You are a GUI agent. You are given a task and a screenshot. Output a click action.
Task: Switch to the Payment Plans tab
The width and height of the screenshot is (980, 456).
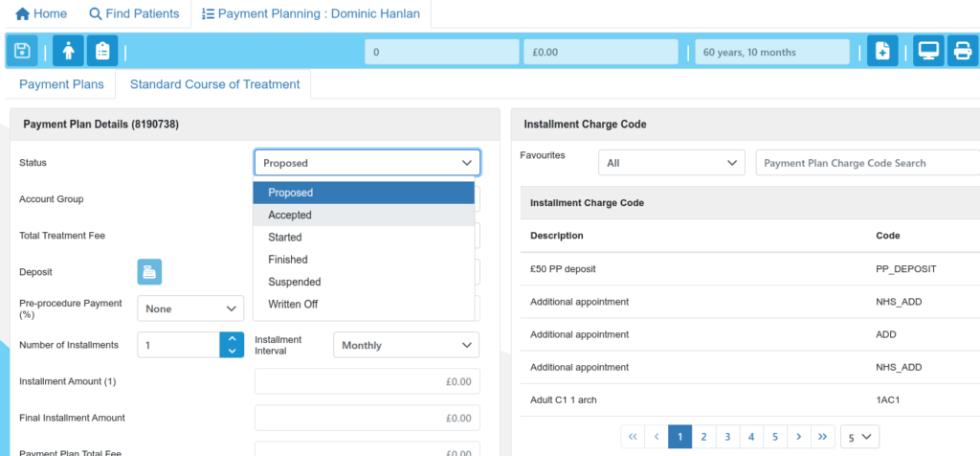click(61, 84)
